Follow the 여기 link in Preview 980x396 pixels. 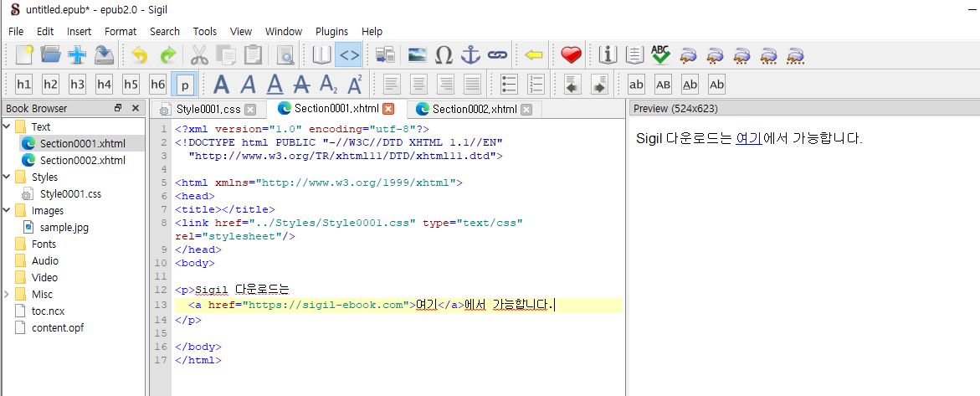748,139
